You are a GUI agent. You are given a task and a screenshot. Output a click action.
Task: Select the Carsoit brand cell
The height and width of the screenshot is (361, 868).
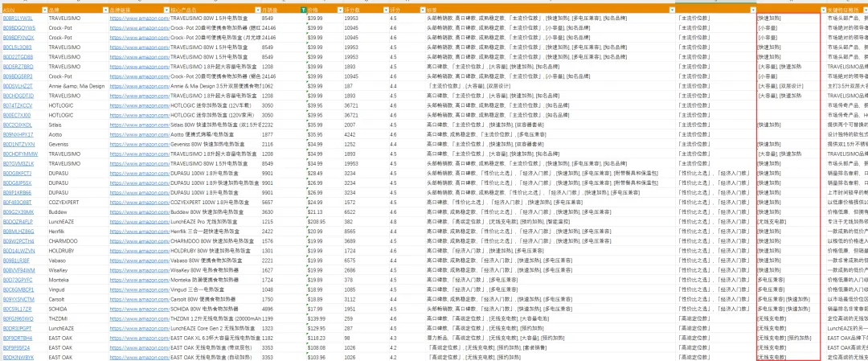(x=77, y=299)
